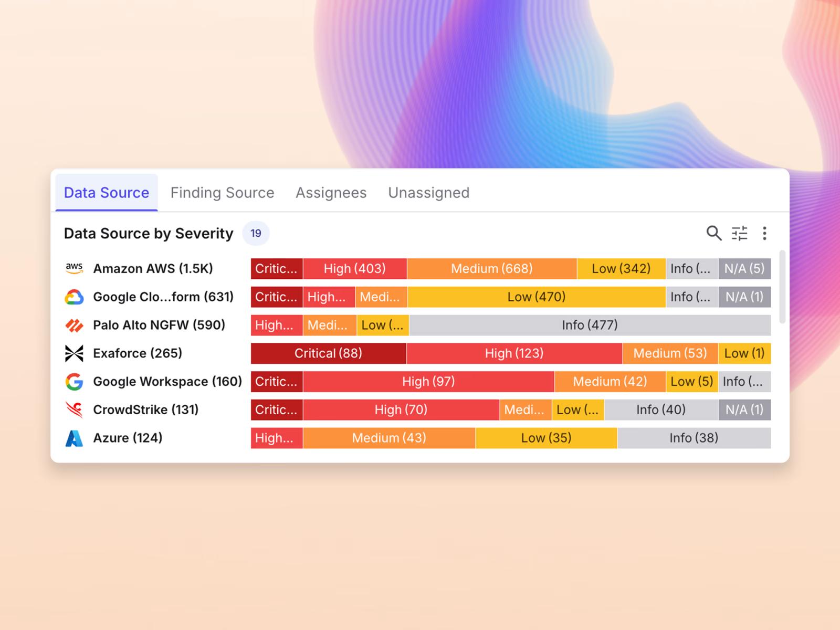Click the High segment in Palo Alto row
Screen dimensions: 840x630
[277, 325]
